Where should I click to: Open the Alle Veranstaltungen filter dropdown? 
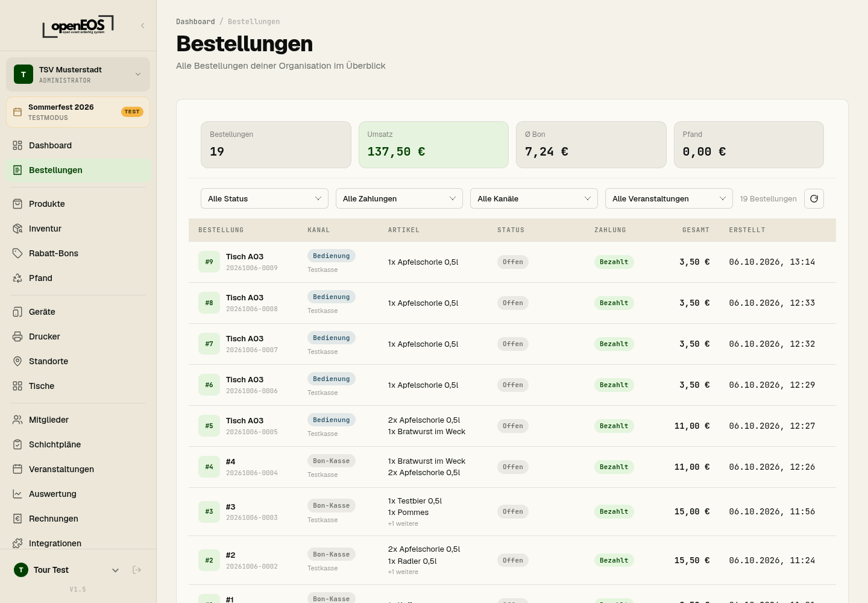[669, 198]
